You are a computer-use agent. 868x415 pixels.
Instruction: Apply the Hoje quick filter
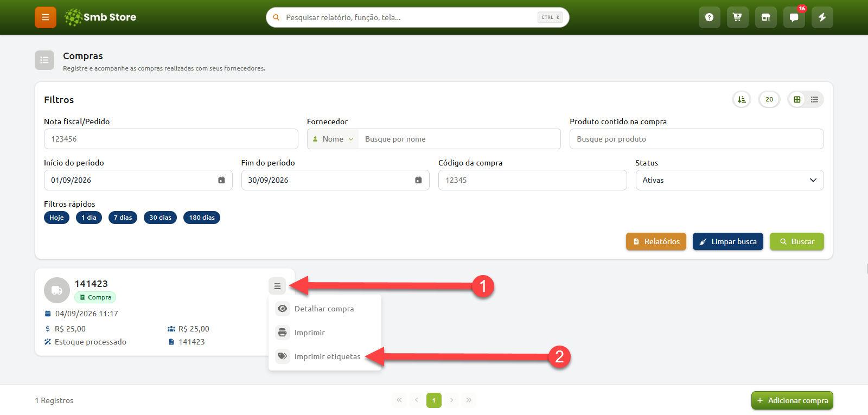(56, 218)
